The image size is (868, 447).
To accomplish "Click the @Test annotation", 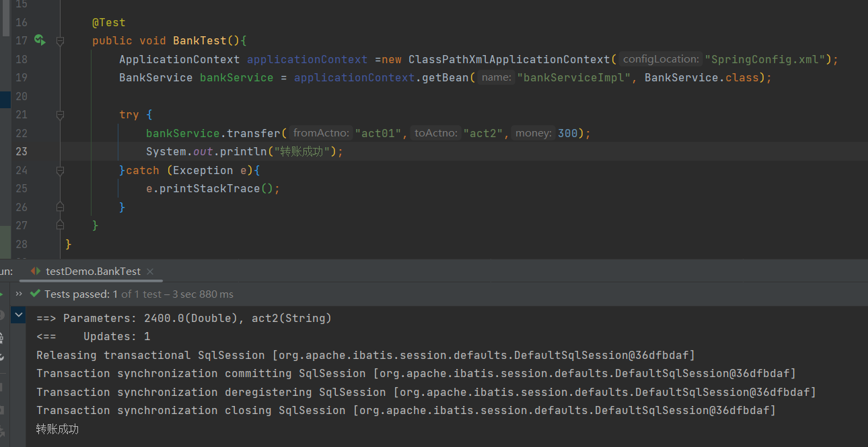I will coord(109,22).
